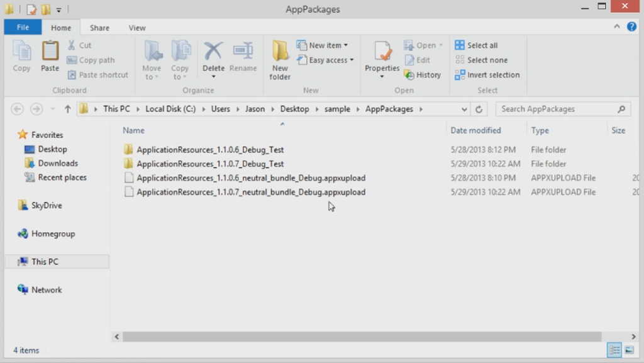This screenshot has width=644, height=363.
Task: Open the Move to command
Action: click(x=152, y=60)
